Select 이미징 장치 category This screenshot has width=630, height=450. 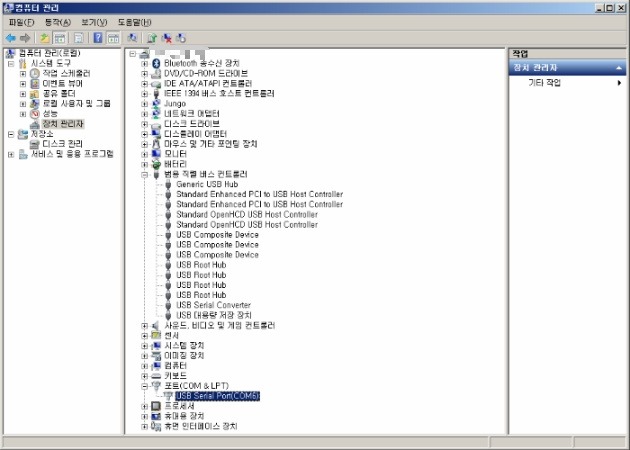pos(184,356)
